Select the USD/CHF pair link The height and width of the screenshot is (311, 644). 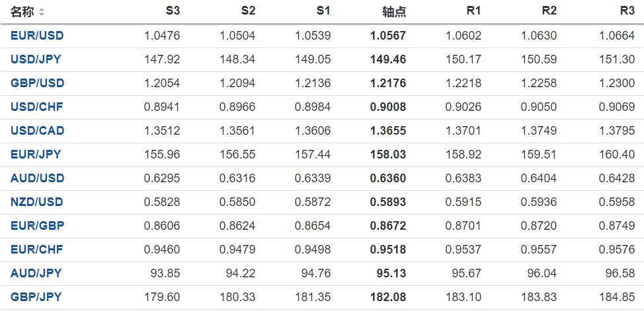point(37,107)
